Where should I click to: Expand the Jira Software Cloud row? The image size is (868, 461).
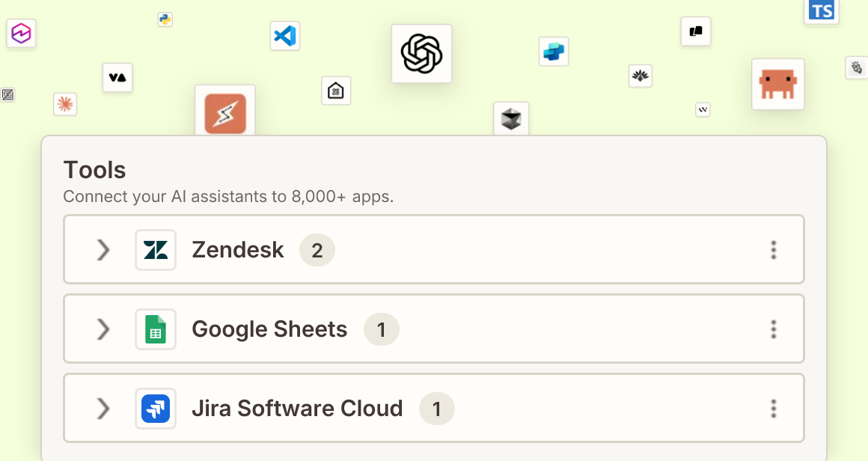click(103, 409)
